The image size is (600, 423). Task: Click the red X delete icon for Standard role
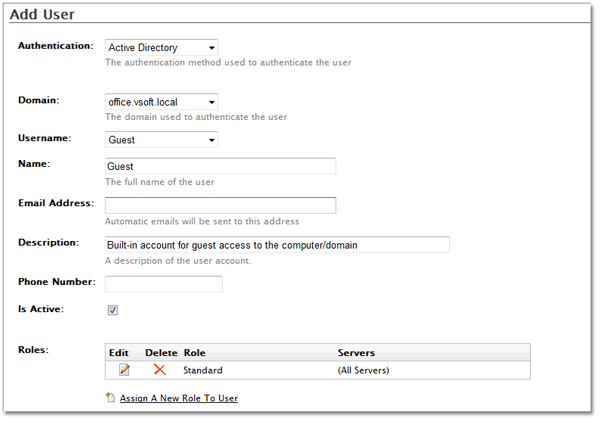click(160, 370)
